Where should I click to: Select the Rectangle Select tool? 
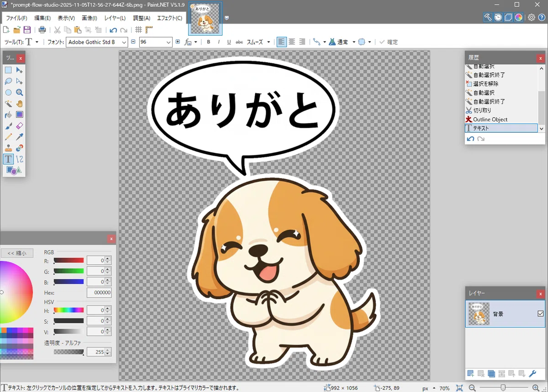[8, 70]
